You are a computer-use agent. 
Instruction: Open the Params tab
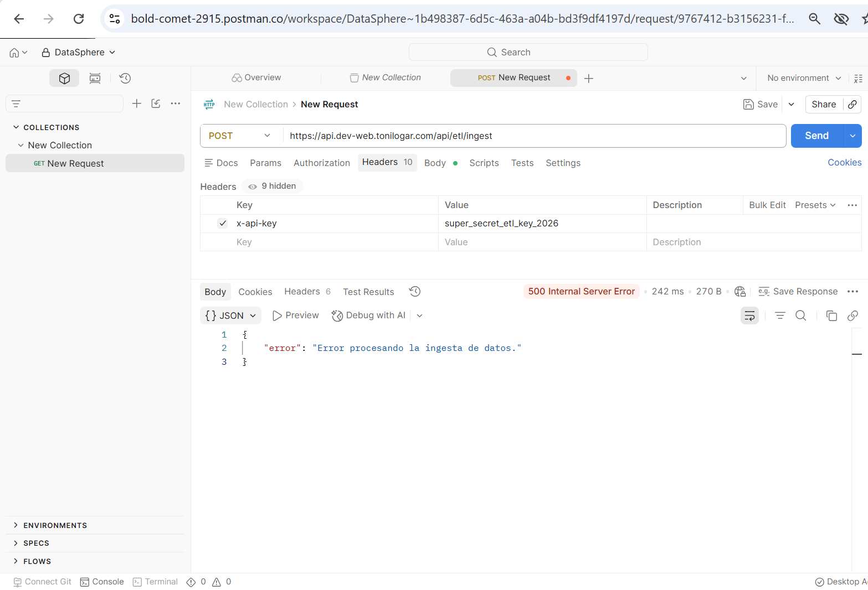[x=266, y=163]
